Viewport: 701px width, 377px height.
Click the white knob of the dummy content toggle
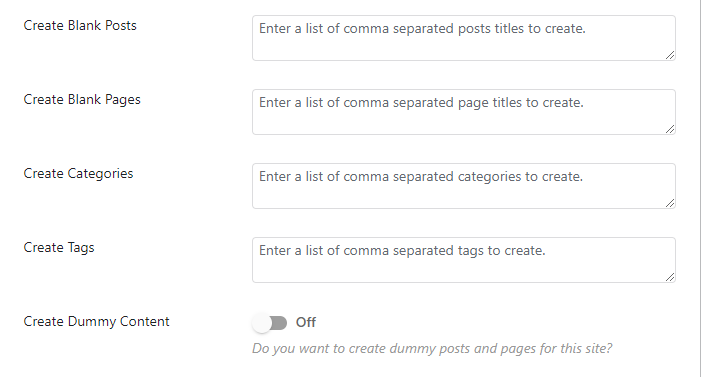tap(262, 323)
